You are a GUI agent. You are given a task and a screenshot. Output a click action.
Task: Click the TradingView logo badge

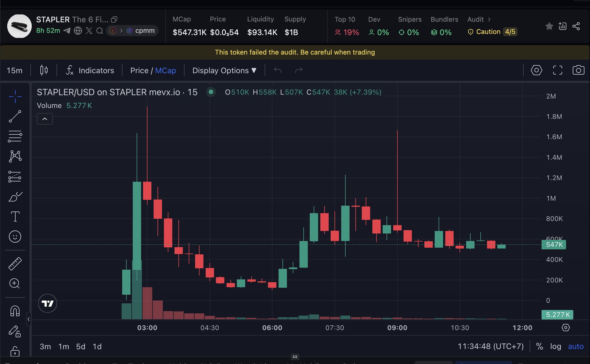pyautogui.click(x=48, y=303)
